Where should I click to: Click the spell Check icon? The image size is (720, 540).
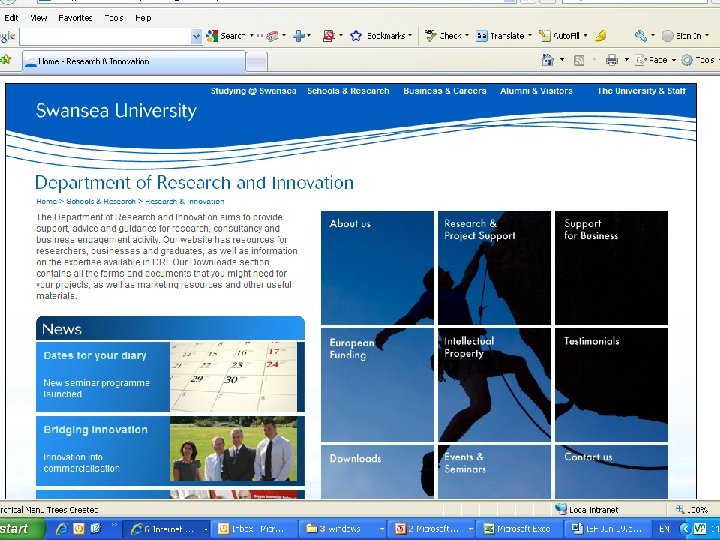pos(430,36)
